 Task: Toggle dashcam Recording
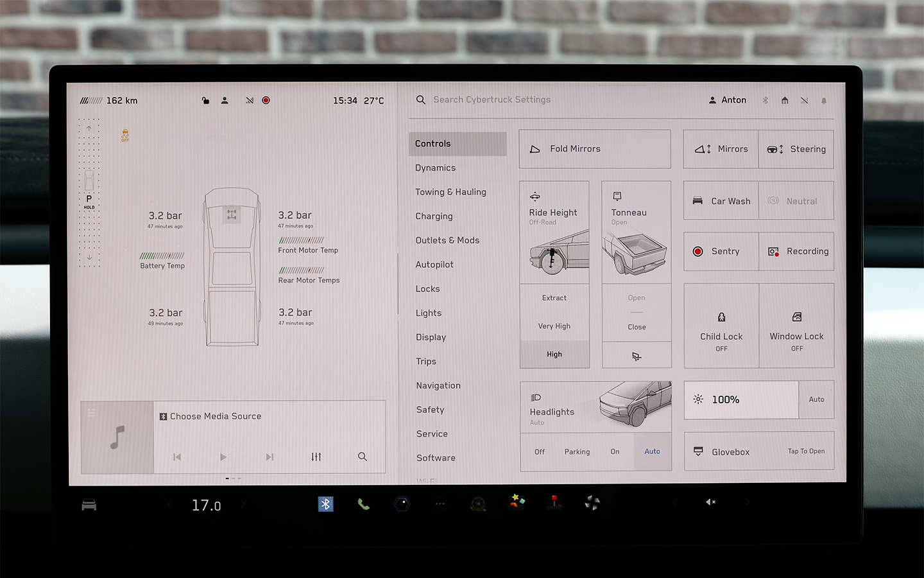coord(796,252)
